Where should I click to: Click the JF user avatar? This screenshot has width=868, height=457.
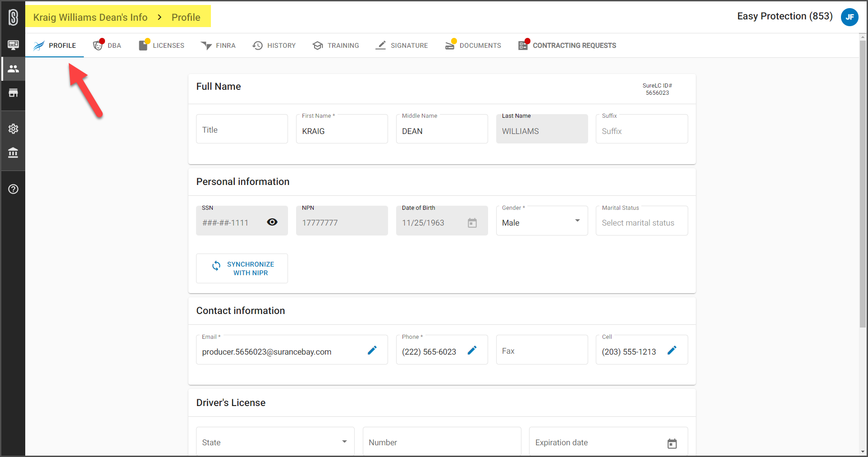click(x=850, y=17)
